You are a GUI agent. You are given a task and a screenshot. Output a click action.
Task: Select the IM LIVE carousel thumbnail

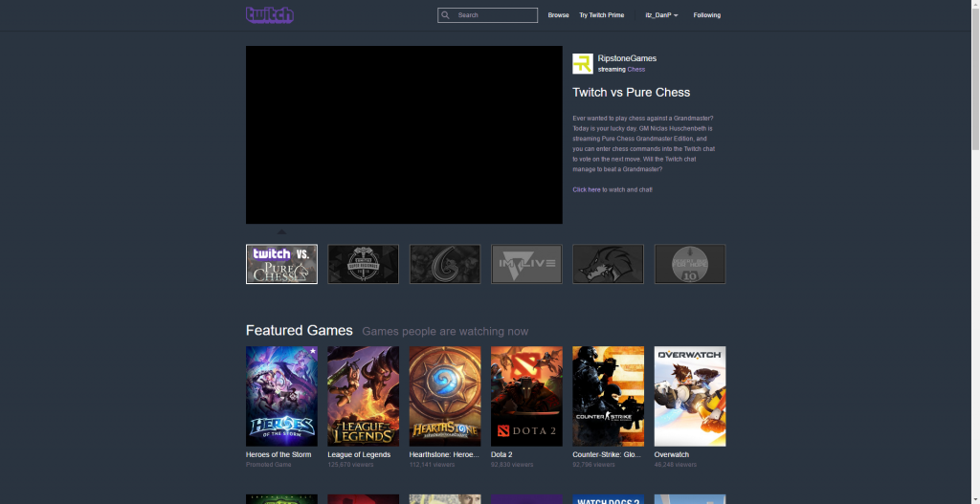[526, 264]
